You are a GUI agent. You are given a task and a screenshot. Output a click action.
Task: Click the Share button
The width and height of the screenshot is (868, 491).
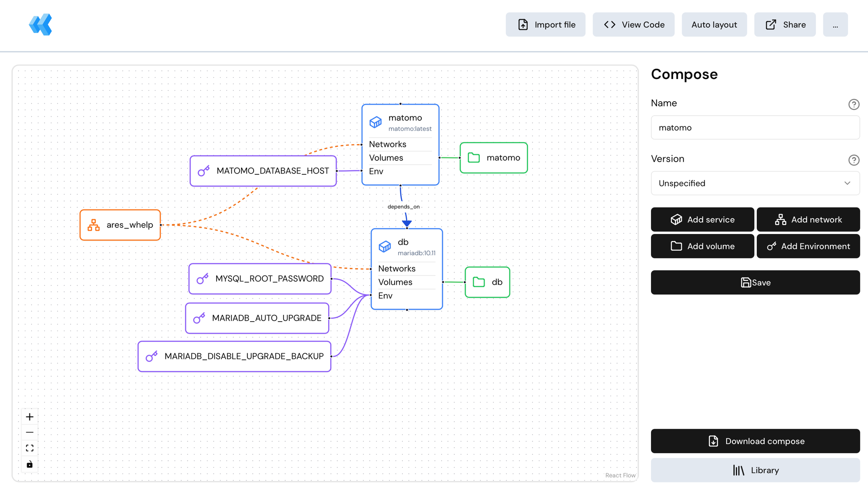pyautogui.click(x=785, y=25)
